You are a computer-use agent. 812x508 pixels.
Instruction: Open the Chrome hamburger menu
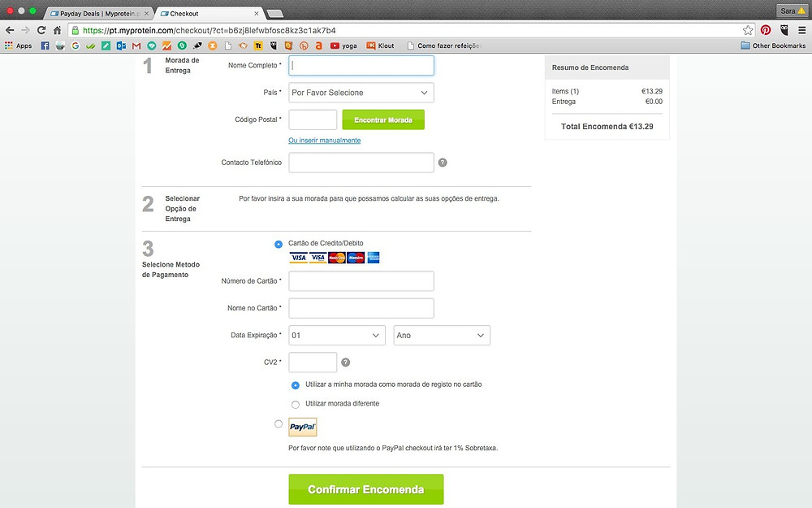[801, 30]
